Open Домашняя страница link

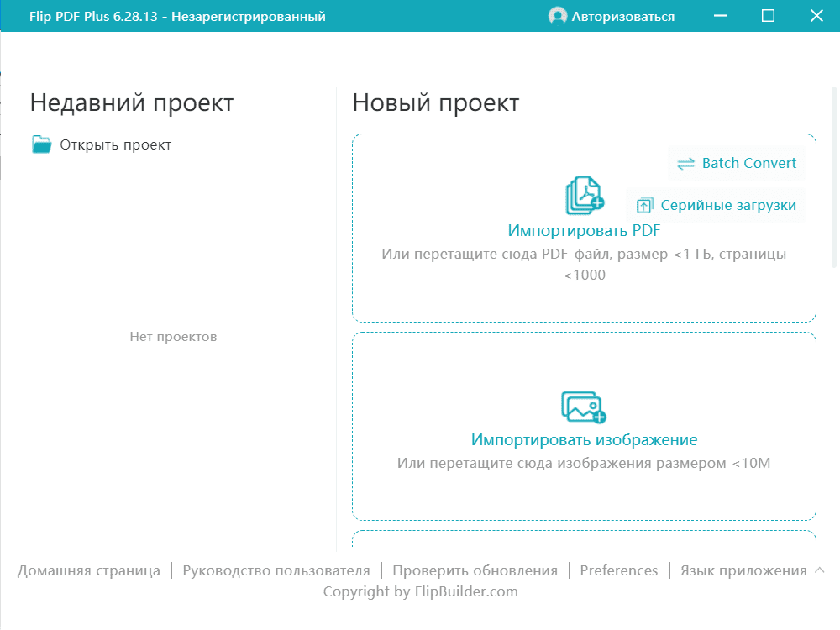(x=89, y=570)
